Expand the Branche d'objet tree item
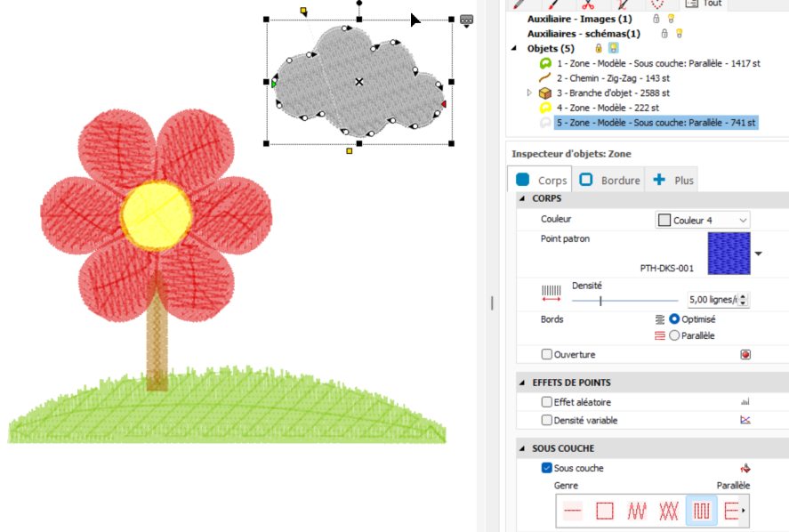 (x=529, y=93)
